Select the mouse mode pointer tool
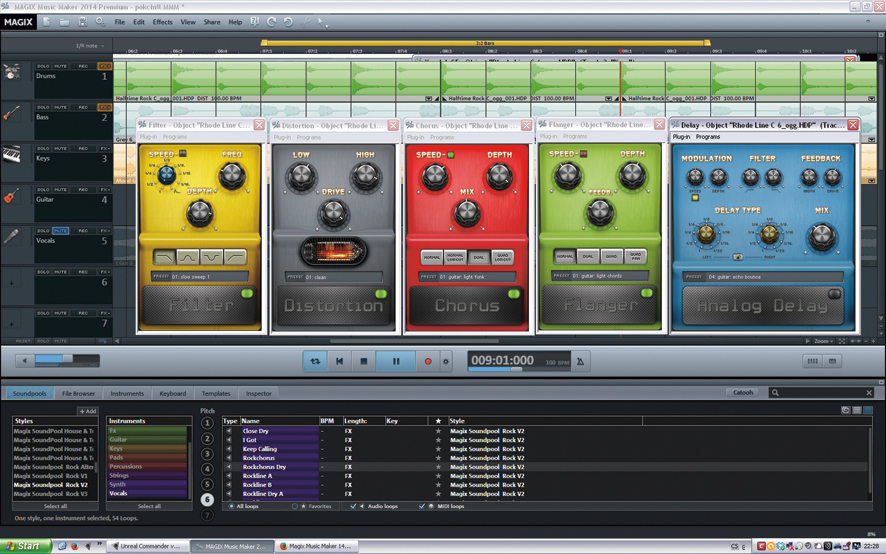Screen dimensions: 886x554 point(322,23)
